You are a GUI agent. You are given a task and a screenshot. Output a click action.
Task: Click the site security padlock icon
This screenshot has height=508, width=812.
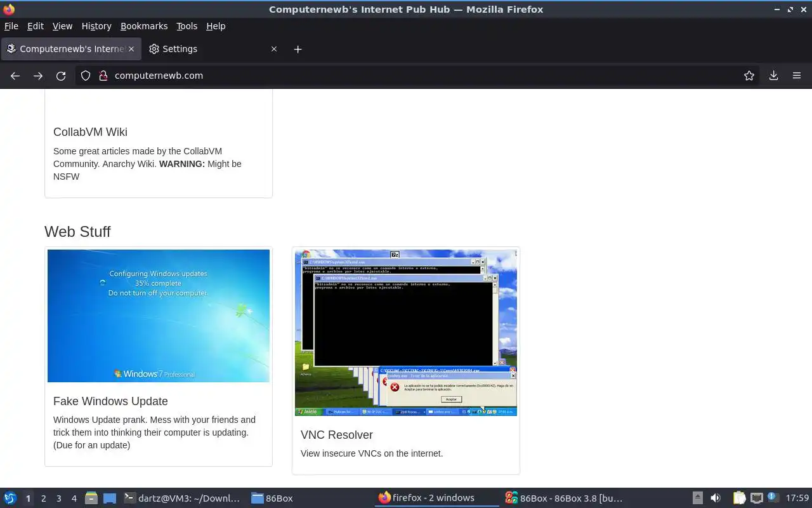103,76
